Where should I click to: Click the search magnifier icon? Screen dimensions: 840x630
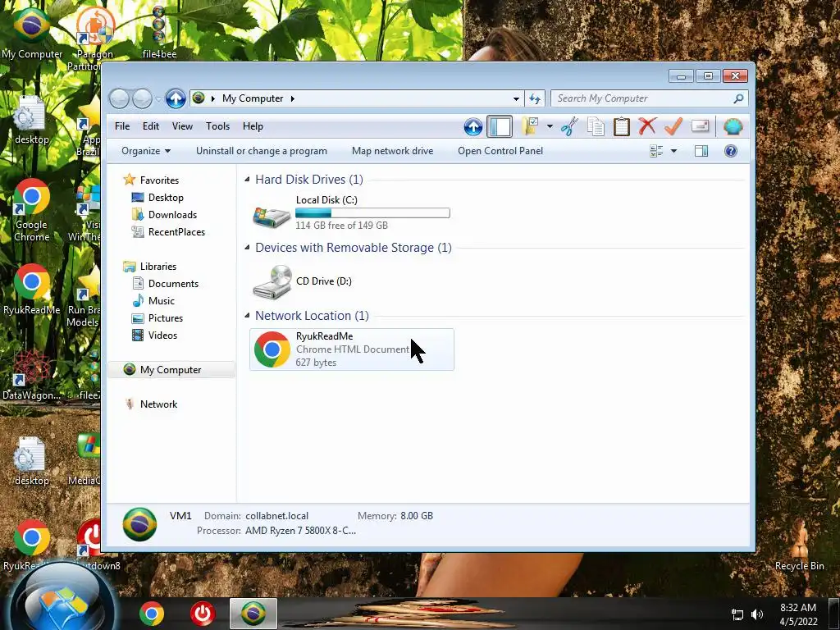(738, 98)
